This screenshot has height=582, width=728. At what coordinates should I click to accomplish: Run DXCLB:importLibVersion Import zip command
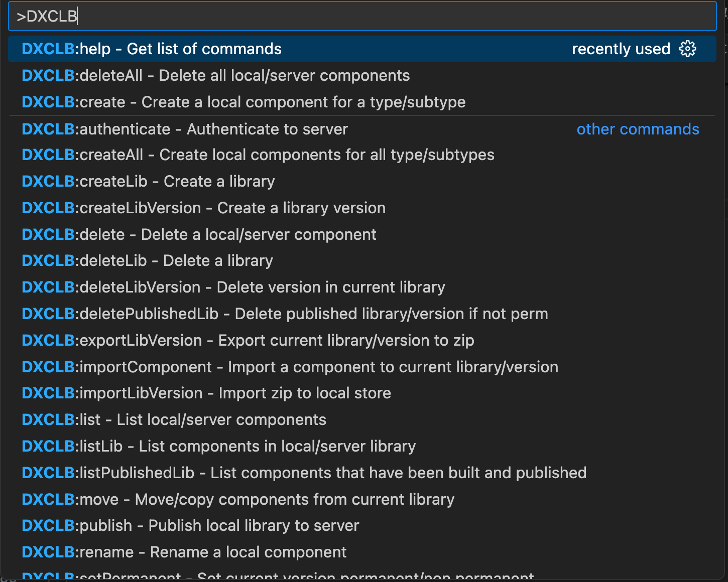206,393
